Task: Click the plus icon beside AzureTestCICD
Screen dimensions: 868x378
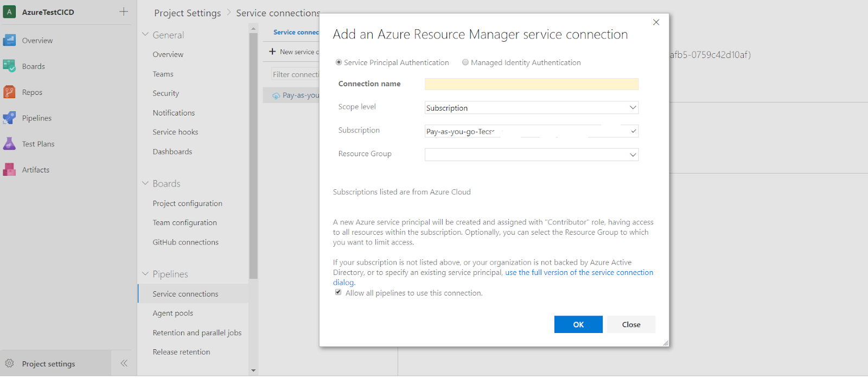Action: (124, 12)
